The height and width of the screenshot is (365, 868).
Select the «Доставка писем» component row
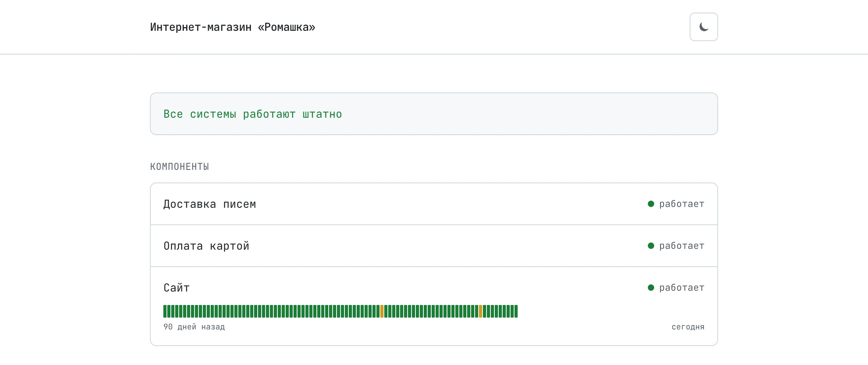click(x=434, y=204)
